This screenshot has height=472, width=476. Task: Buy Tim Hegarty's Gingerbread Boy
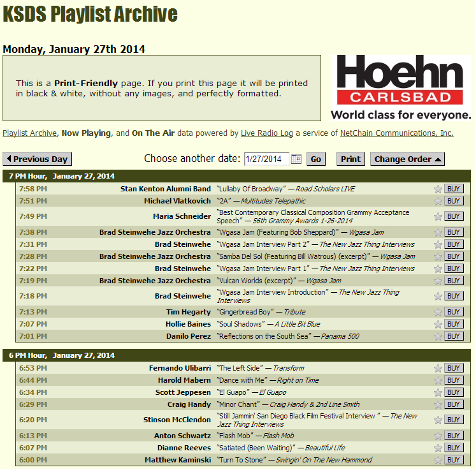point(455,312)
